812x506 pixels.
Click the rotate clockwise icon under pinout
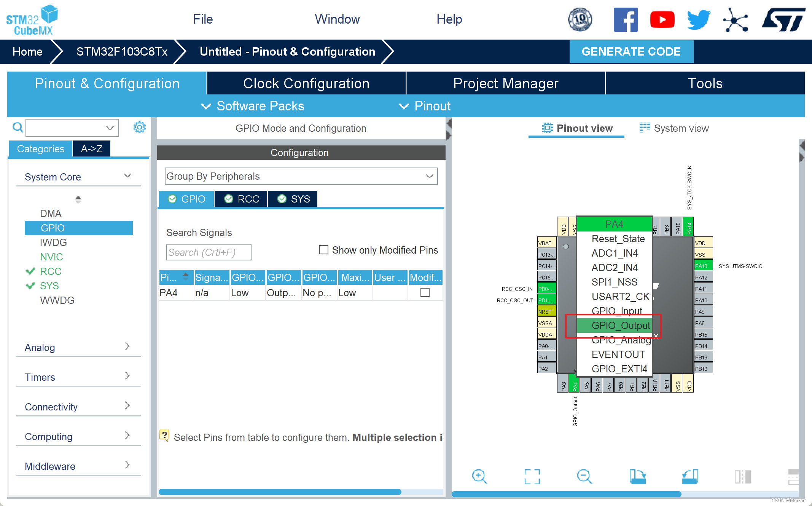coord(637,476)
